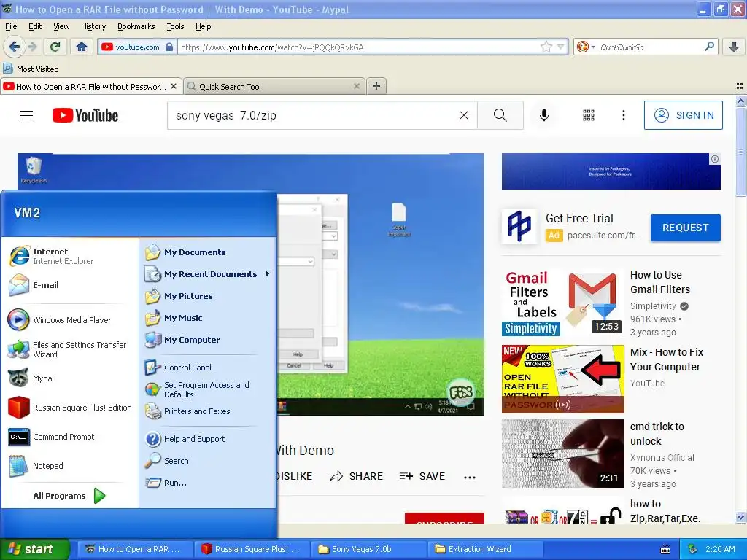Click the browser Forward arrow
This screenshot has height=560, width=747.
click(32, 47)
